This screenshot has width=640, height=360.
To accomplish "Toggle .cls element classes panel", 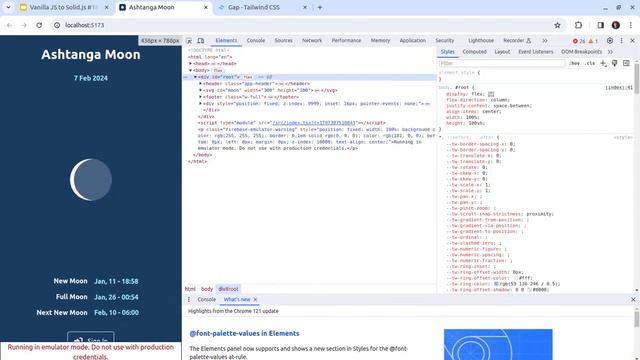I will [589, 63].
